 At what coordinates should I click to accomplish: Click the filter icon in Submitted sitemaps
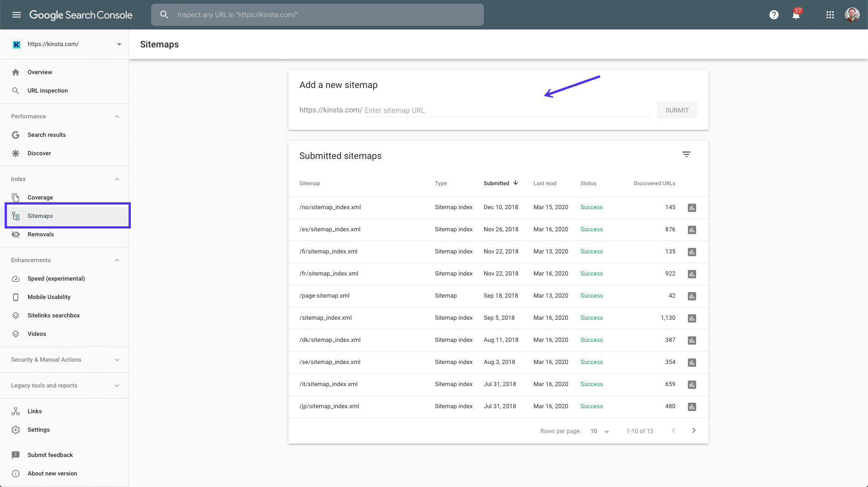point(686,154)
